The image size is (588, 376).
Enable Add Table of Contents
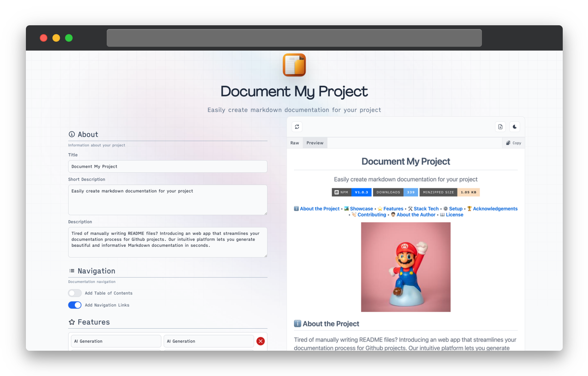74,293
